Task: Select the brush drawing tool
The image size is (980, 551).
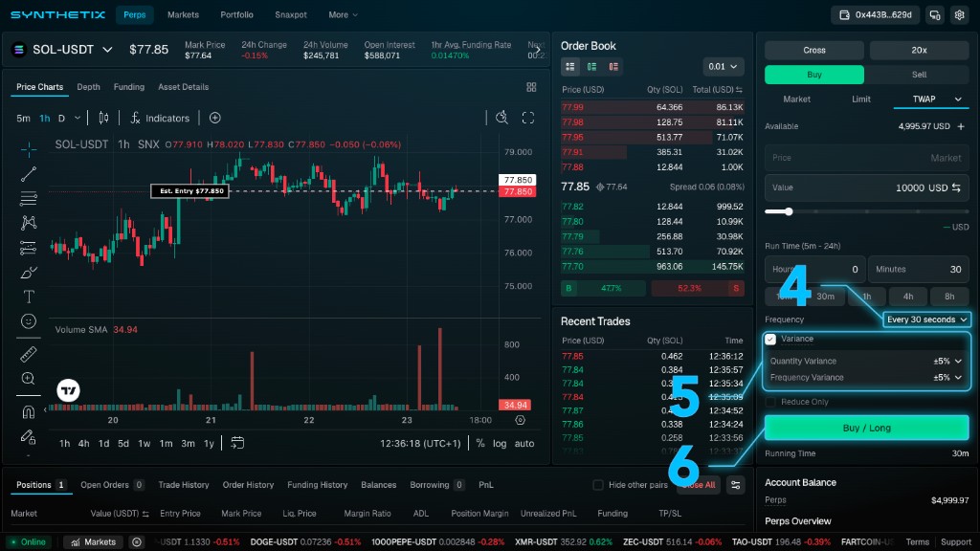Action: pyautogui.click(x=28, y=273)
